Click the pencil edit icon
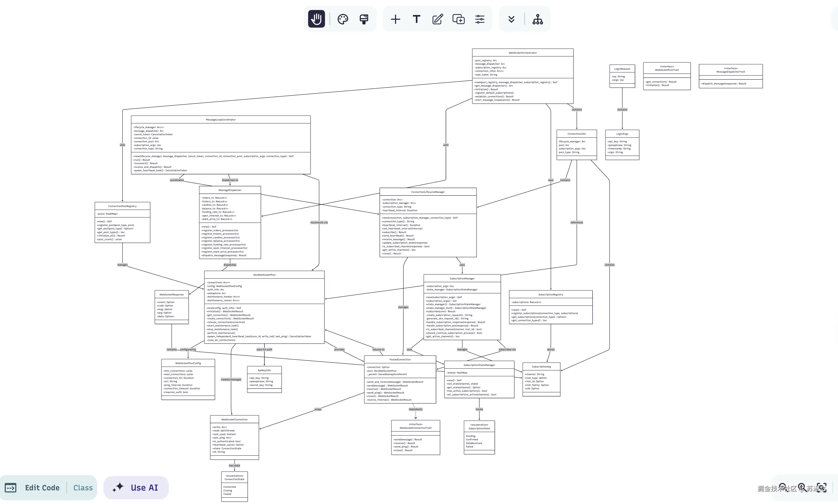Viewport: 838px width, 504px height. point(437,19)
